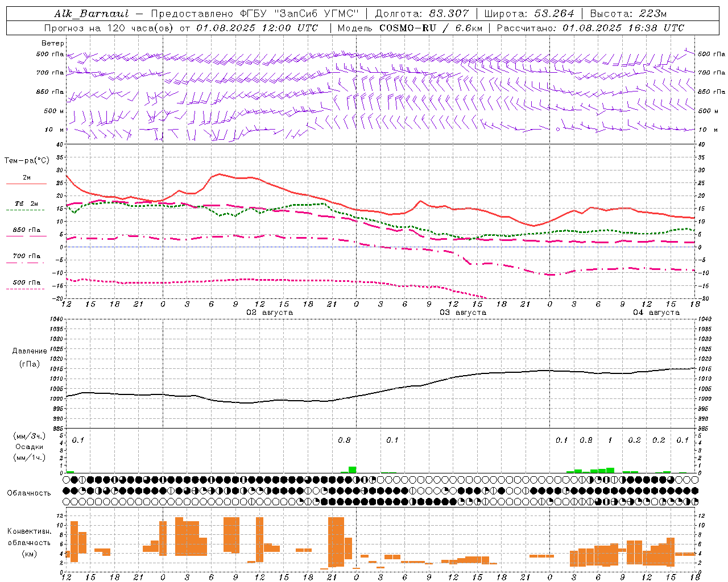The width and height of the screenshot is (728, 582).
Task: Click the station name Alk_Barnaul in header
Action: (x=92, y=14)
